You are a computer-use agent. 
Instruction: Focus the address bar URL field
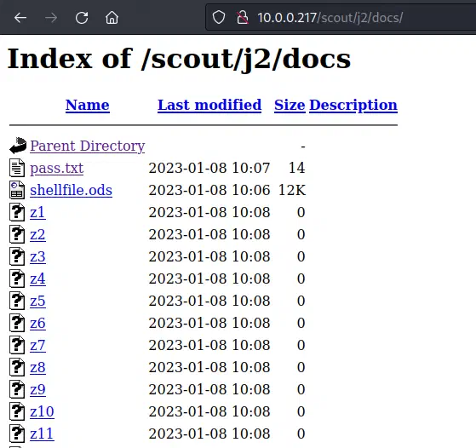pyautogui.click(x=340, y=17)
